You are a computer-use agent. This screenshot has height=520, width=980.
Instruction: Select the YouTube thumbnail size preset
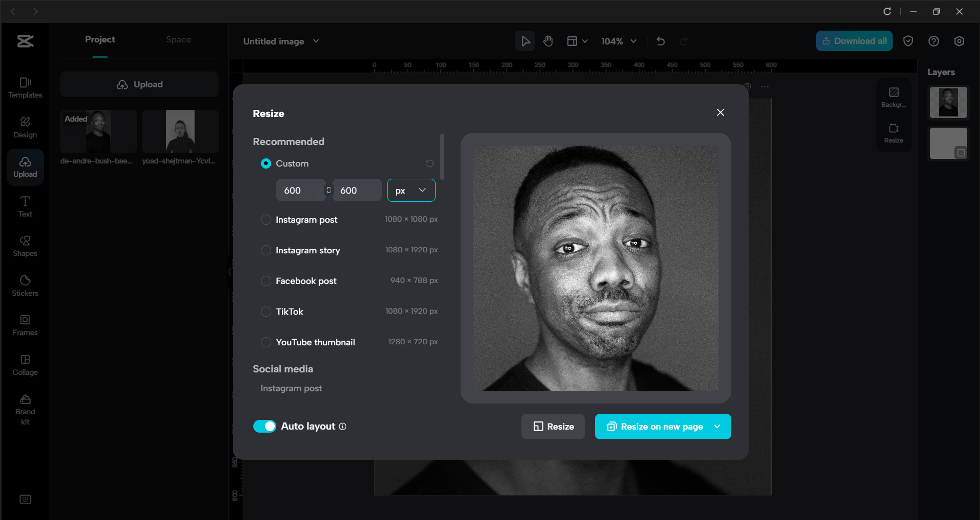click(x=266, y=342)
